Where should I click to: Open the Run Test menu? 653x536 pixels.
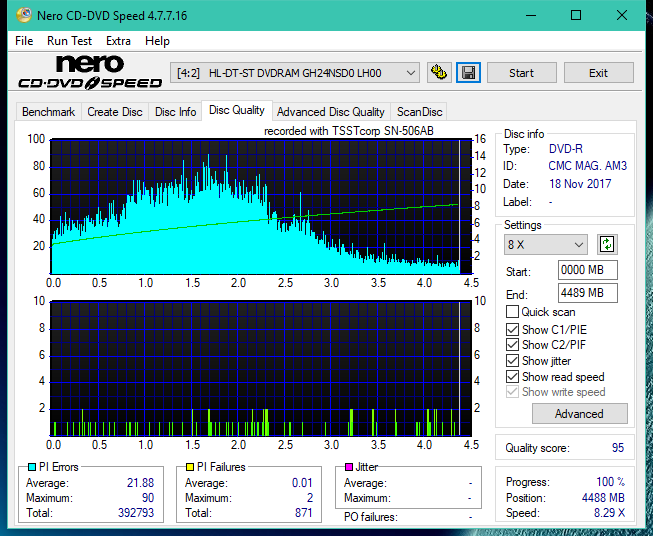point(69,41)
